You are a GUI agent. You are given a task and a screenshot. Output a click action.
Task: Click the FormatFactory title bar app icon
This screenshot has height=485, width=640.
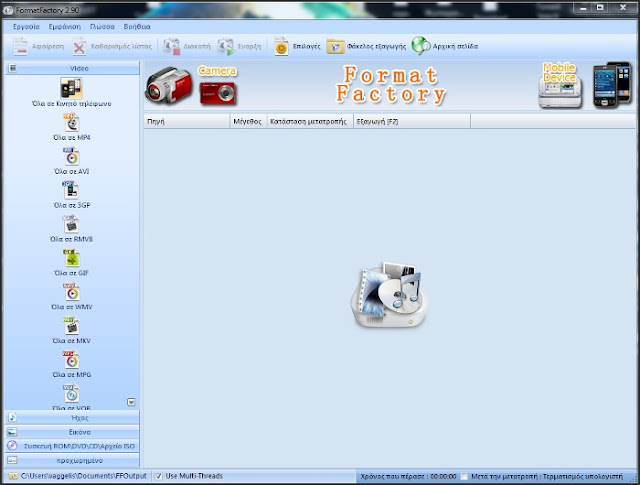click(x=8, y=10)
